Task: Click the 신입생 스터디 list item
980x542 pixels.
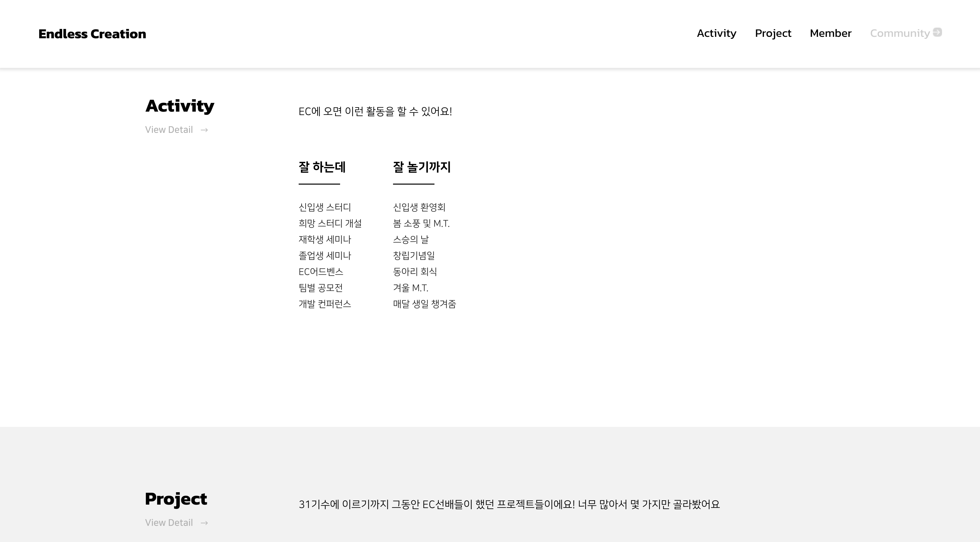Action: (325, 207)
